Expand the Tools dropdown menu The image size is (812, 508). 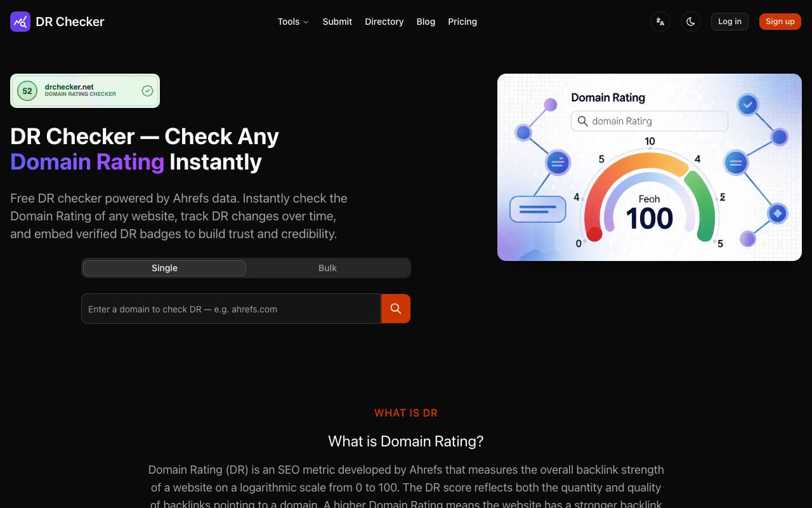tap(292, 22)
